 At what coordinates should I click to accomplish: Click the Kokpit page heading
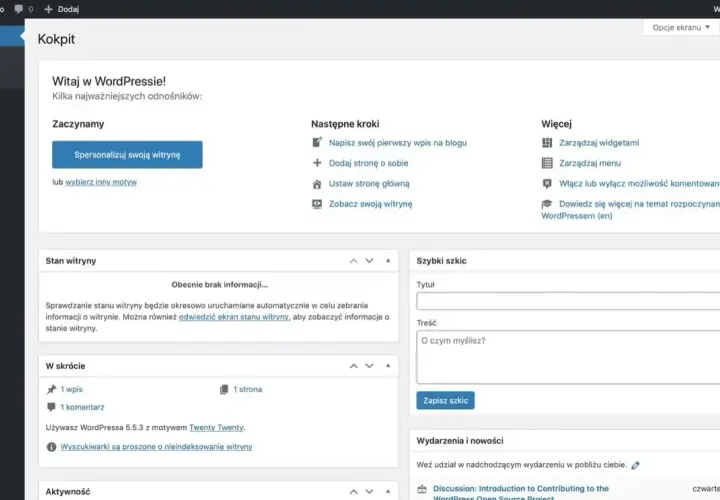[x=56, y=39]
